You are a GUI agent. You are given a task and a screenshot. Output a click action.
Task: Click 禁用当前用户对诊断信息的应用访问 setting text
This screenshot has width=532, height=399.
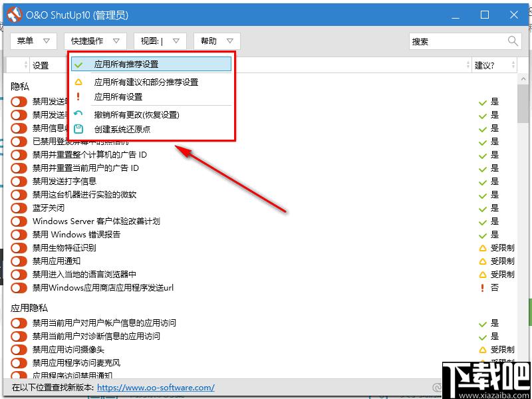point(96,336)
